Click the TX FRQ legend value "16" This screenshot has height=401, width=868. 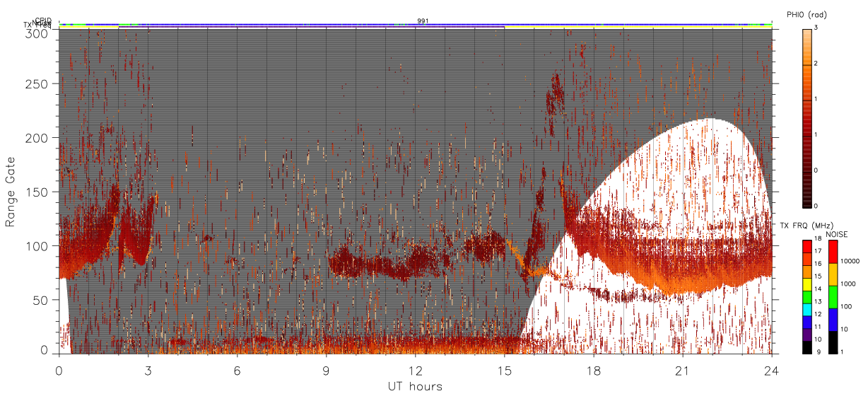coord(818,264)
